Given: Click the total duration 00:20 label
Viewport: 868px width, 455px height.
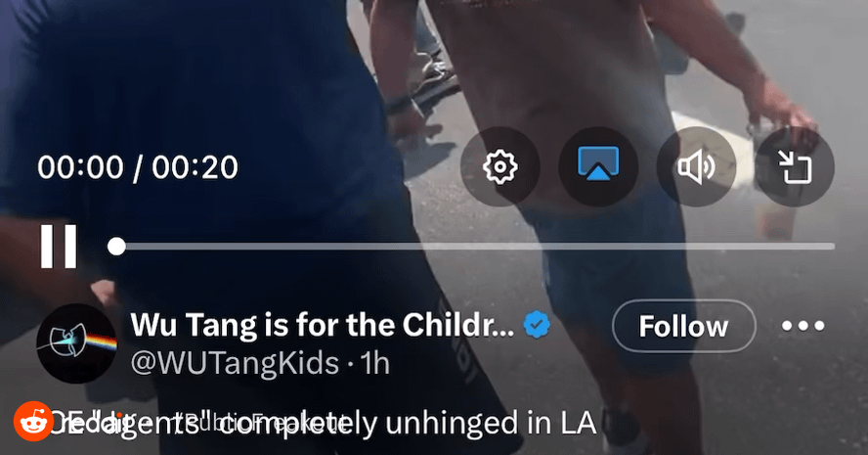Looking at the screenshot, I should [x=195, y=166].
